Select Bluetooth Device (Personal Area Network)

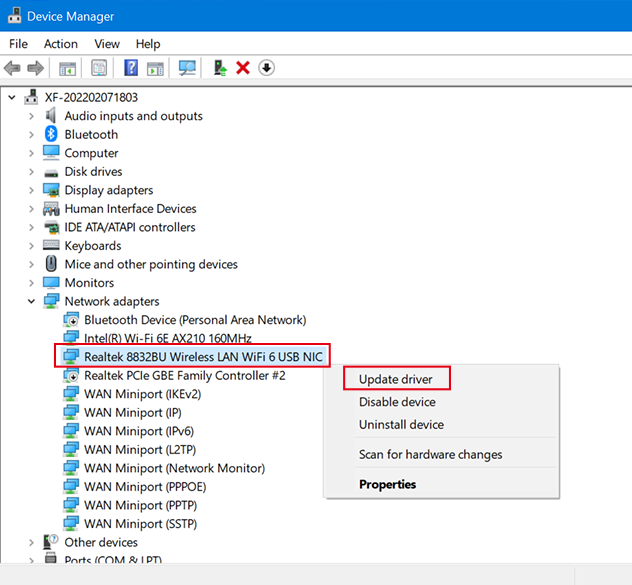pos(195,320)
